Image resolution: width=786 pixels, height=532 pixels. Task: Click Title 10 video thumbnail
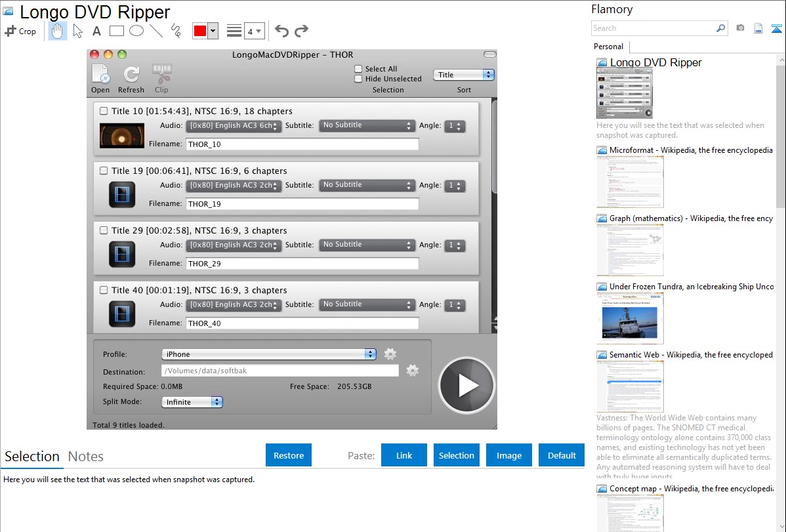click(x=122, y=135)
